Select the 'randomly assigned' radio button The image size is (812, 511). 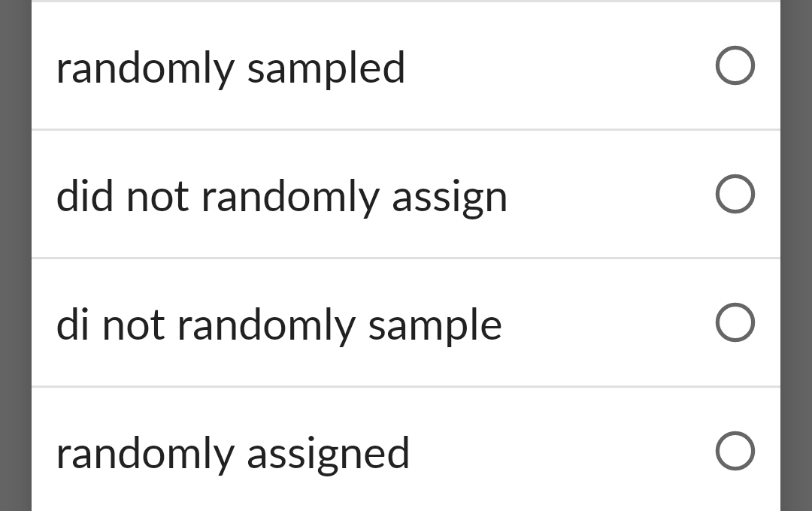click(735, 451)
